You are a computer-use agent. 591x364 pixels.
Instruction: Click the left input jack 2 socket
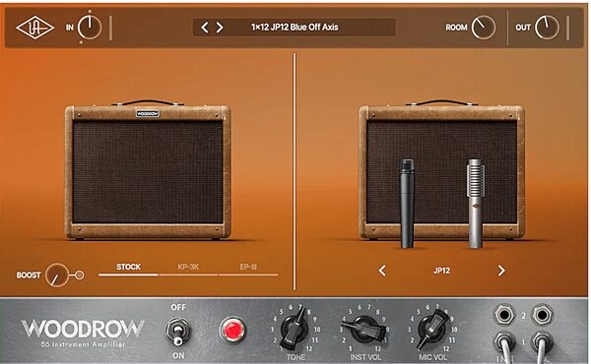504,315
